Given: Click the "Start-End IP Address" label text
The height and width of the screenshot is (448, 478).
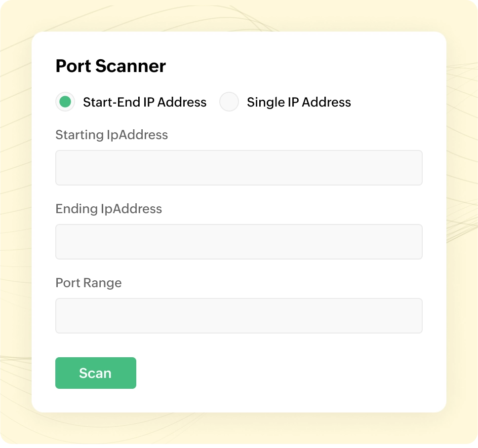Looking at the screenshot, I should [x=145, y=102].
